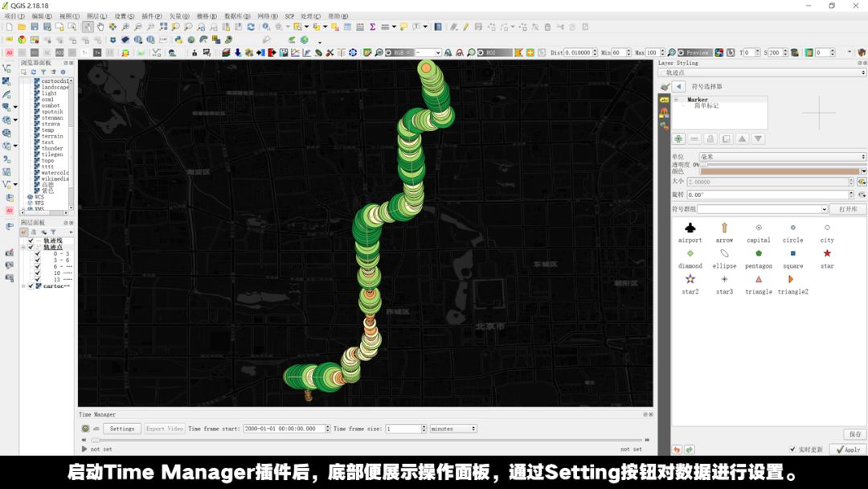The image size is (868, 489).
Task: Move symbol layer up with triangle icon
Action: 743,139
